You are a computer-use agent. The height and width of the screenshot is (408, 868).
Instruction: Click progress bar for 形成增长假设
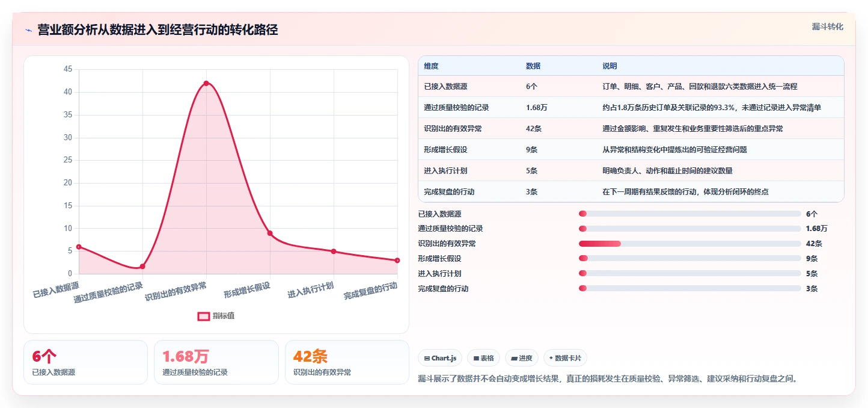690,258
